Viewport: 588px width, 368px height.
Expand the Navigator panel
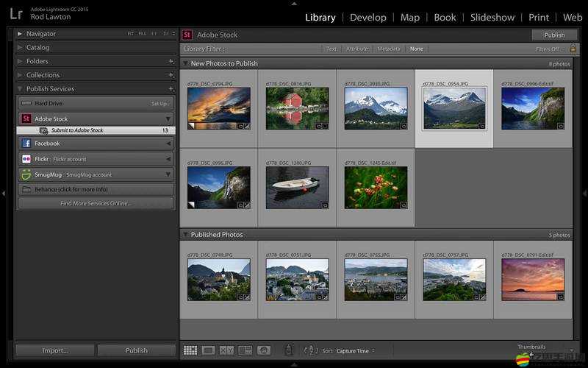pos(20,34)
